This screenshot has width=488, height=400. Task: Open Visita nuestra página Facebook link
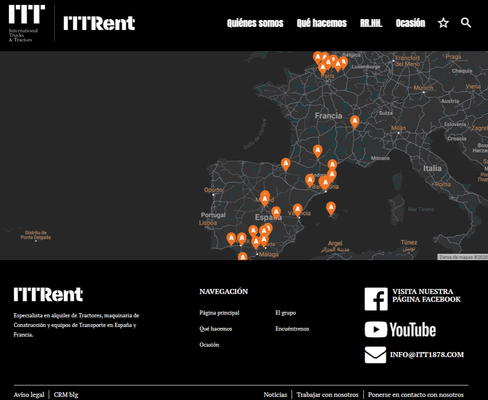click(x=426, y=295)
